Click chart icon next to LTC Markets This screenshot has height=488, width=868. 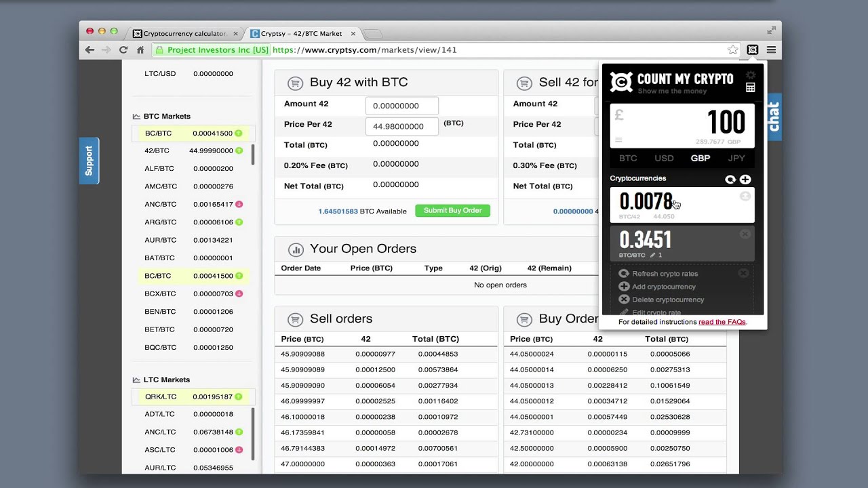click(136, 380)
